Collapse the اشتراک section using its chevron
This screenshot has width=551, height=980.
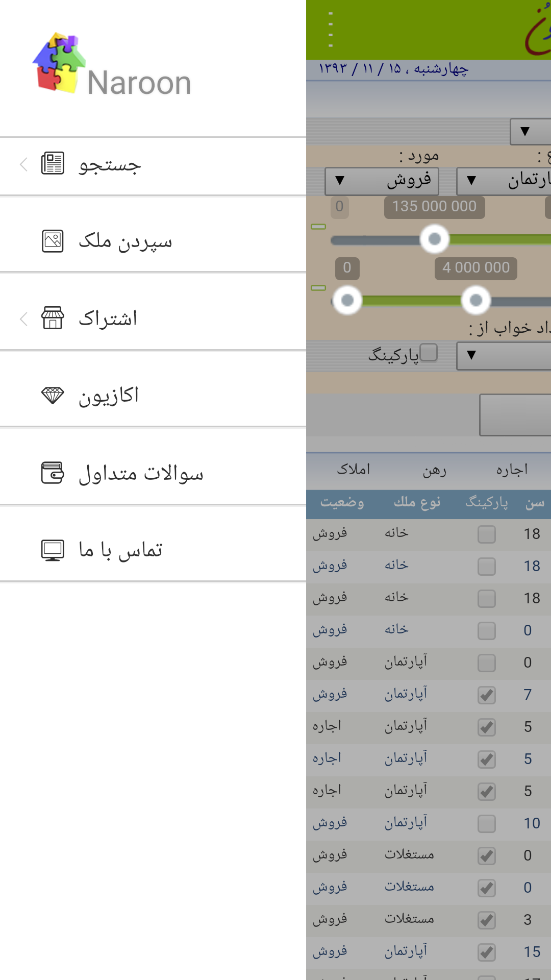23,318
